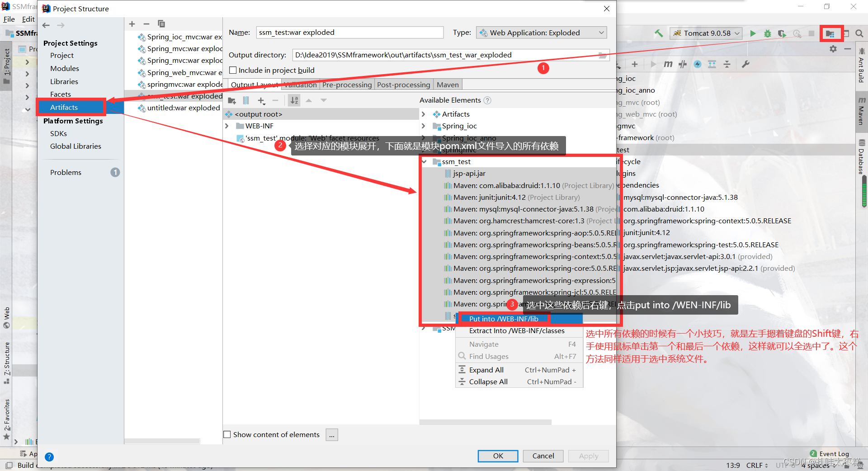868x471 pixels.
Task: Click the OK button
Action: pos(498,456)
